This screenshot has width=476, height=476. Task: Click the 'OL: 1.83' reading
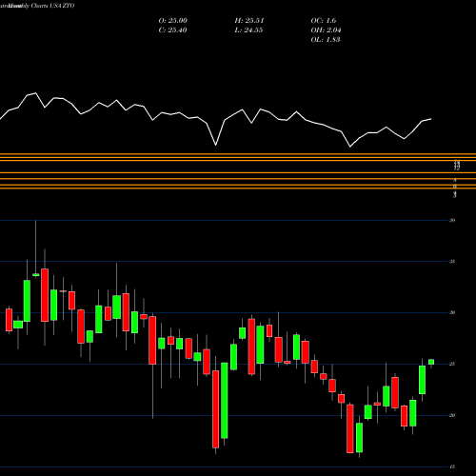[326, 40]
